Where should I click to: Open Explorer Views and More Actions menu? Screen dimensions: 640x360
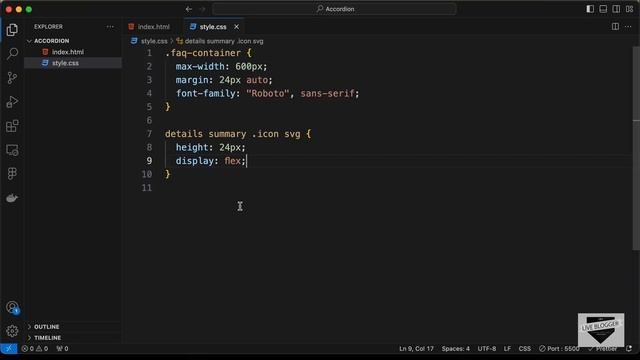coord(110,27)
